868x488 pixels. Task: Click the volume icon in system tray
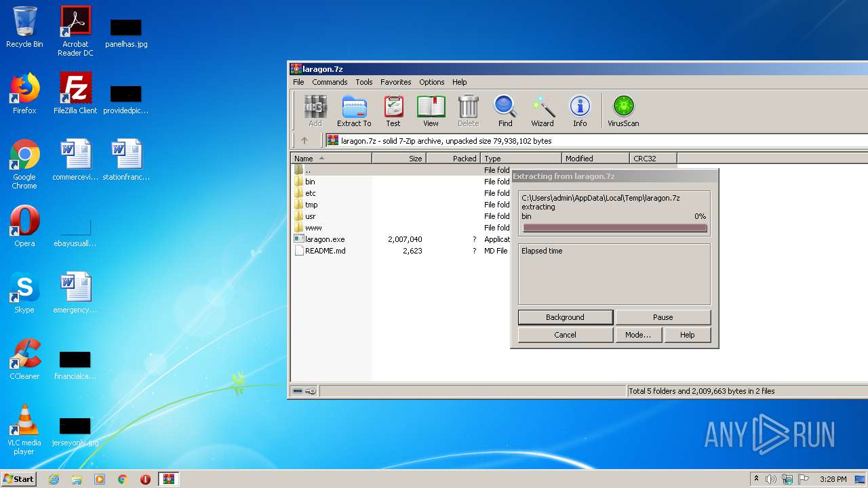pos(771,479)
